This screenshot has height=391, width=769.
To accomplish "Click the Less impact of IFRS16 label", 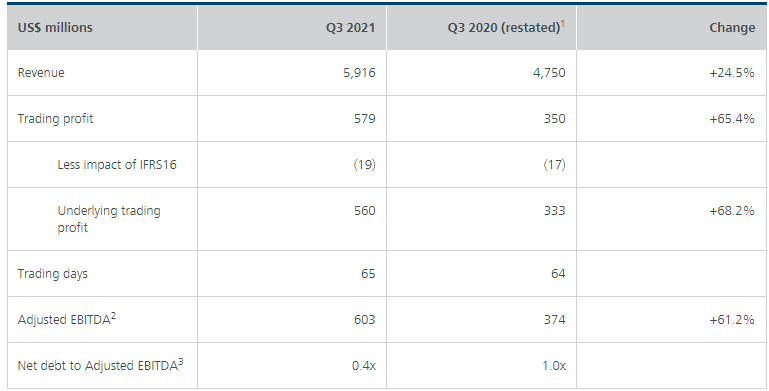I will click(117, 165).
